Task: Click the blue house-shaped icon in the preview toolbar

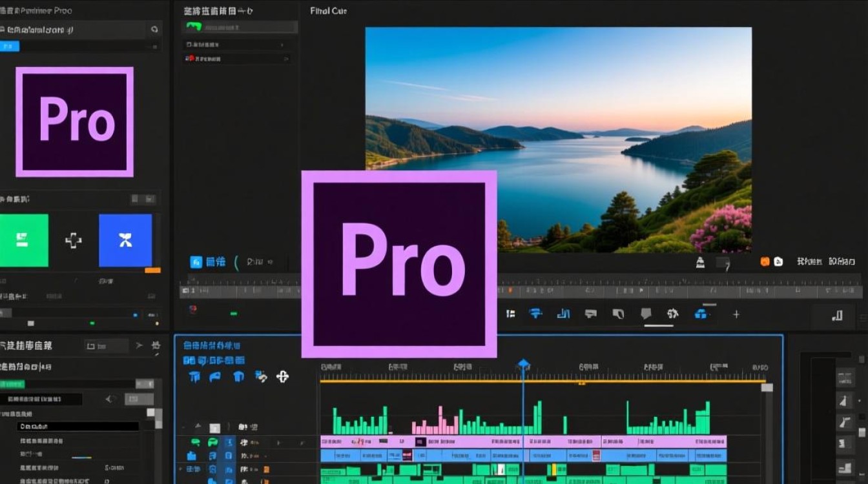Action: point(701,314)
